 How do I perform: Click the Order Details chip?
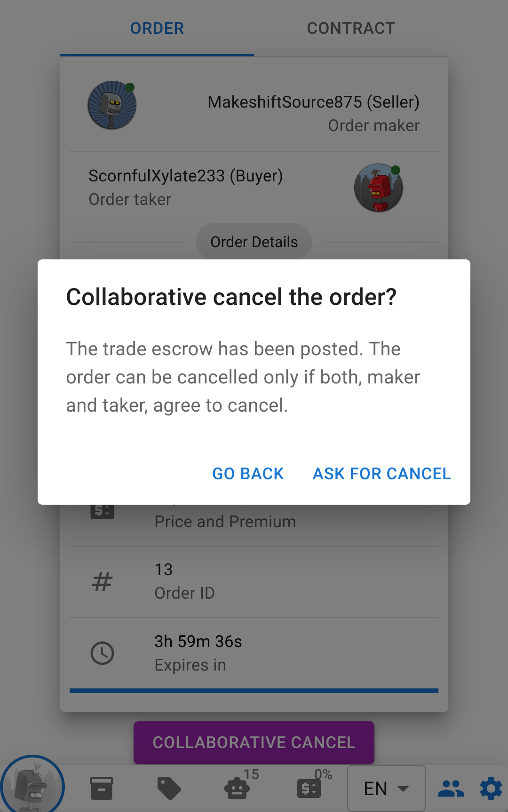[254, 242]
